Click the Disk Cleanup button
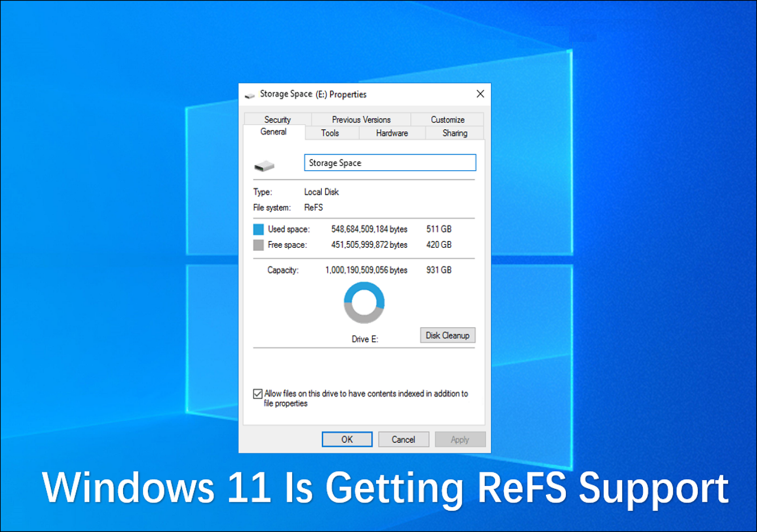This screenshot has height=532, width=757. pos(448,335)
